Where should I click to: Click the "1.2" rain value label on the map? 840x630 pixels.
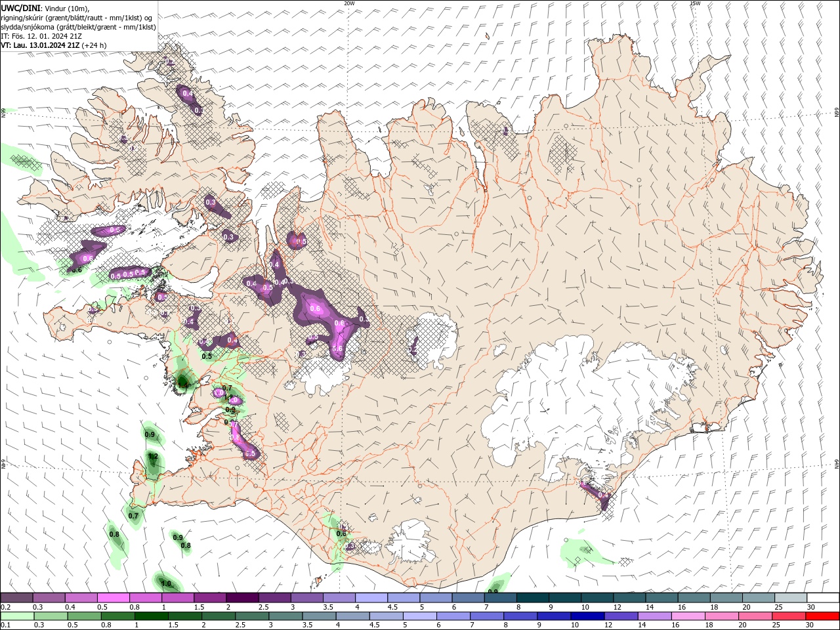pos(153,456)
